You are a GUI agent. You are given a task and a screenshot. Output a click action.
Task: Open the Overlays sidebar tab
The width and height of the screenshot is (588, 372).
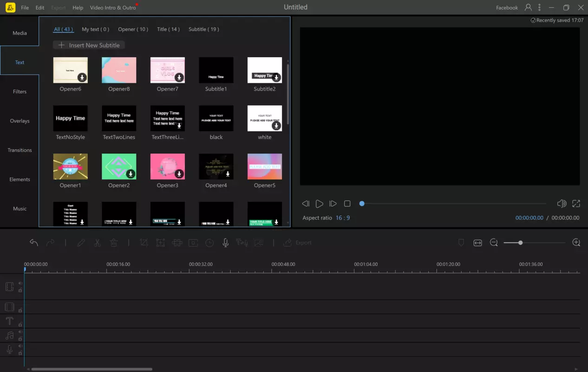click(20, 121)
